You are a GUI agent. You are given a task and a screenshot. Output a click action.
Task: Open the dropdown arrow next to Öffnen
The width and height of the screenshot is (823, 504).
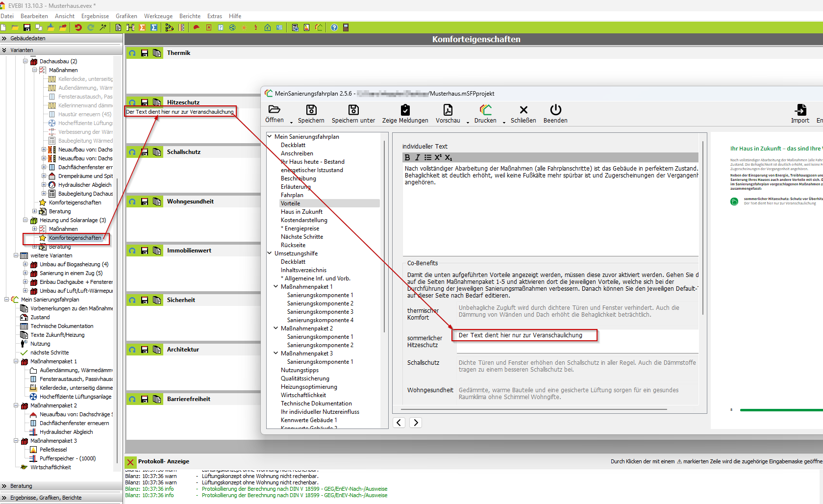coord(291,122)
